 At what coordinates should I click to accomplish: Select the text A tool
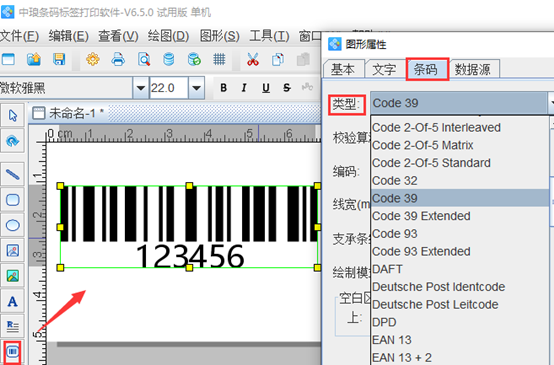pos(13,301)
